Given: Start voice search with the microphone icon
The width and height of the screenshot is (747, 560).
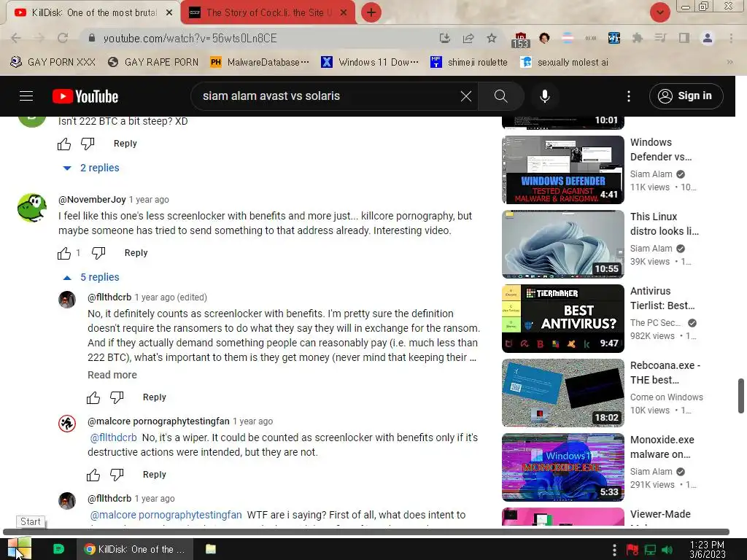Looking at the screenshot, I should coord(544,96).
